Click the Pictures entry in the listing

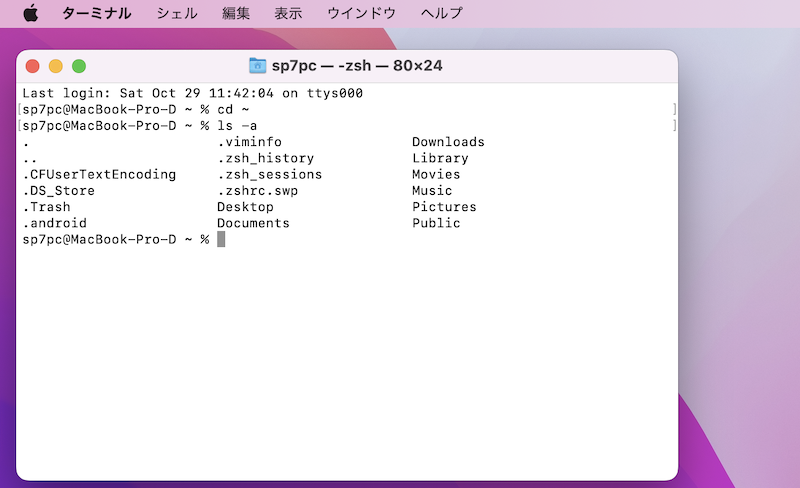click(x=444, y=207)
